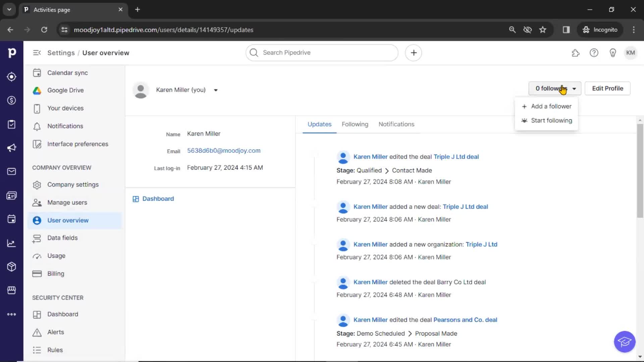Click the Marketplace icon in sidebar
Image resolution: width=644 pixels, height=362 pixels.
(12, 290)
